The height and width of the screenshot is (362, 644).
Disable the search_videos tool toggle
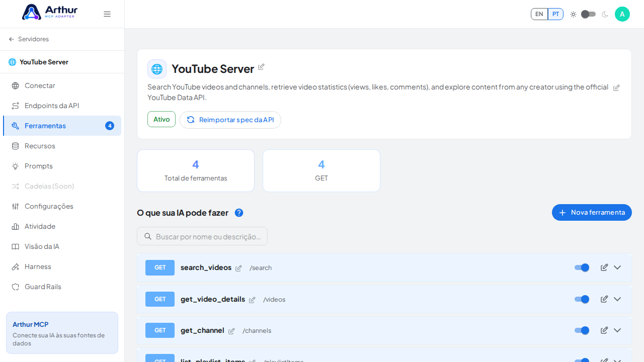click(x=582, y=267)
